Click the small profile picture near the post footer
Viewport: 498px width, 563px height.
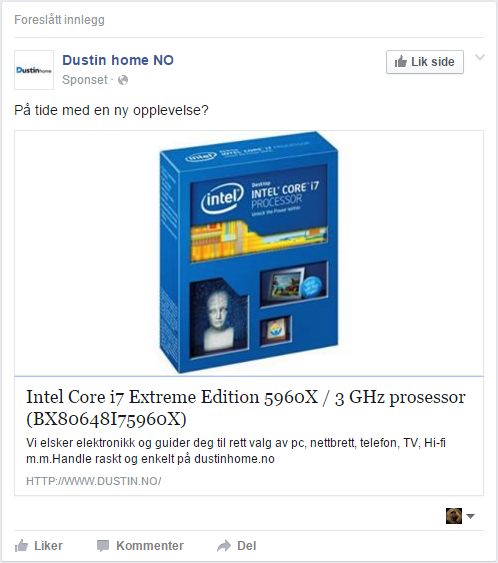[454, 516]
